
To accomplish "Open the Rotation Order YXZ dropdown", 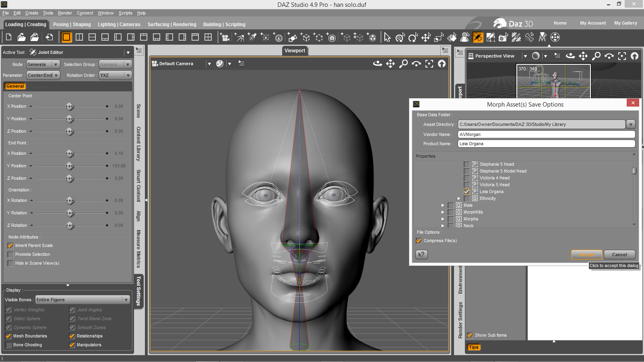I will [115, 75].
